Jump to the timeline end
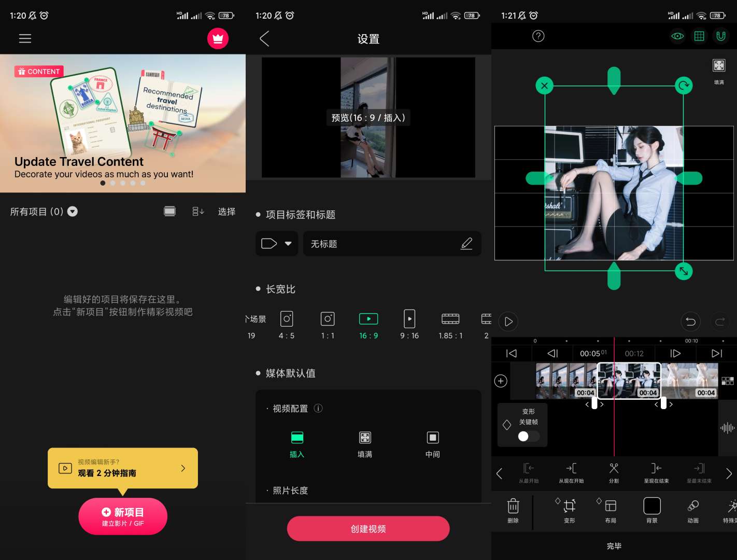The image size is (737, 560). click(x=717, y=353)
